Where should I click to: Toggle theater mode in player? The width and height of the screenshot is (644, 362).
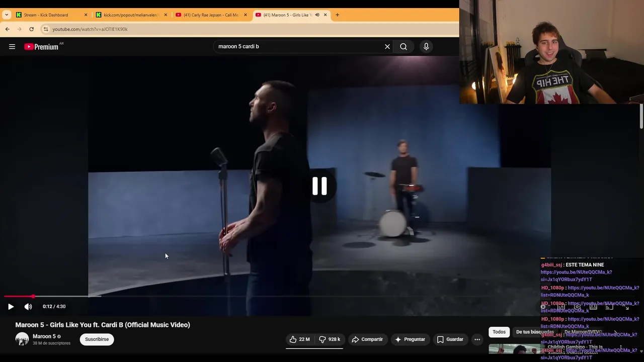[x=593, y=307]
